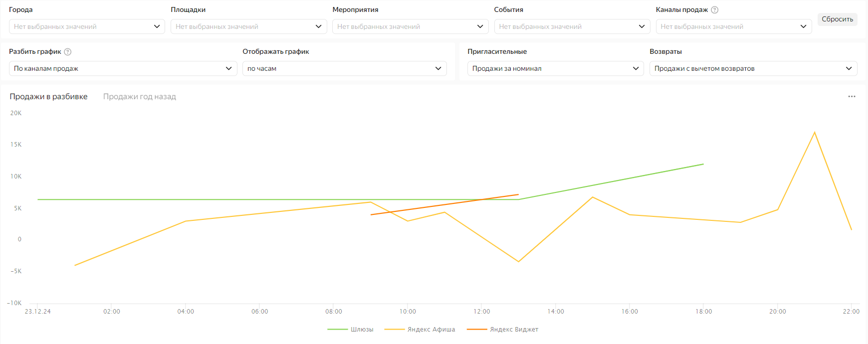868x344 pixels.
Task: Click the Каналы продаж filter field
Action: coord(733,26)
